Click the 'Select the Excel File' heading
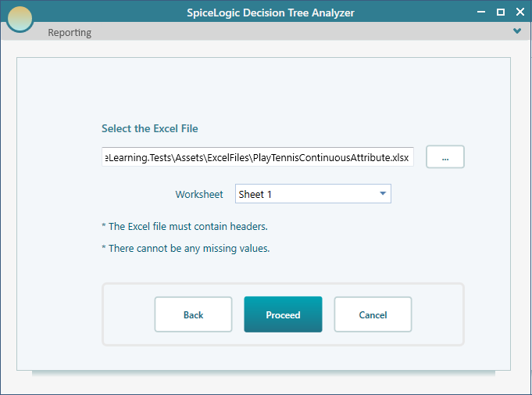The image size is (532, 395). pos(150,128)
